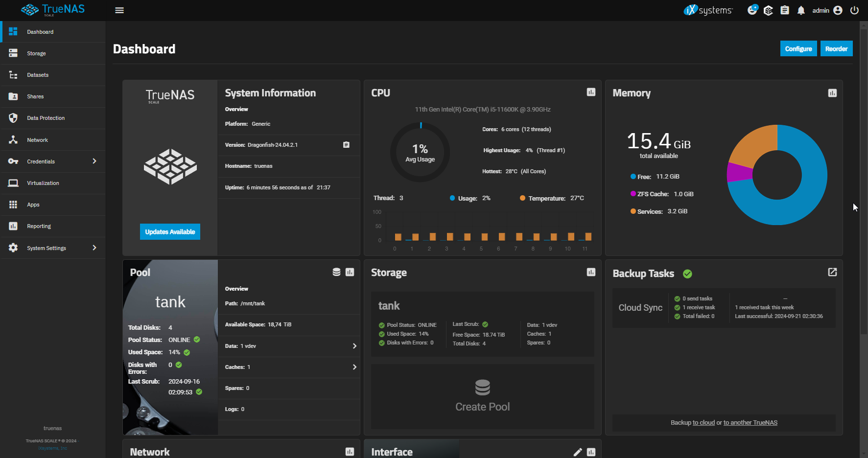This screenshot has width=868, height=458.
Task: Open the Jobs clipboard icon
Action: pyautogui.click(x=785, y=10)
